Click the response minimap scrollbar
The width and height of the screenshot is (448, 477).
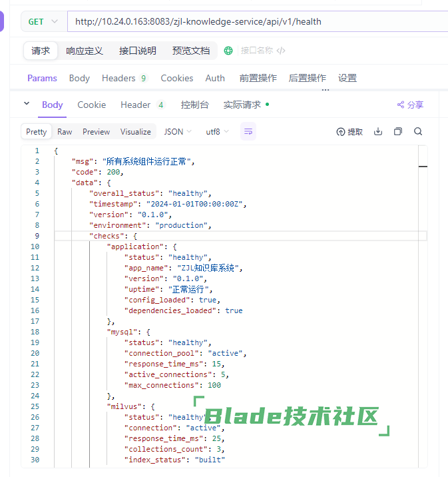(x=423, y=306)
